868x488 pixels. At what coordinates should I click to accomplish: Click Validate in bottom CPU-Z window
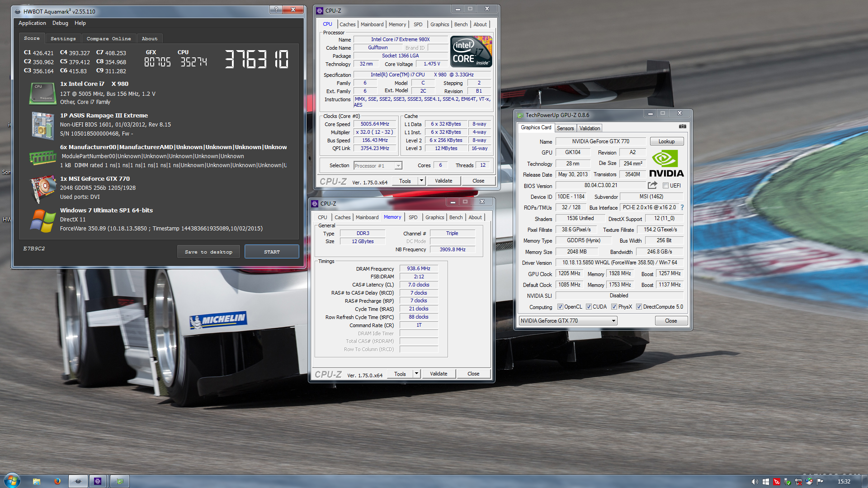[439, 374]
